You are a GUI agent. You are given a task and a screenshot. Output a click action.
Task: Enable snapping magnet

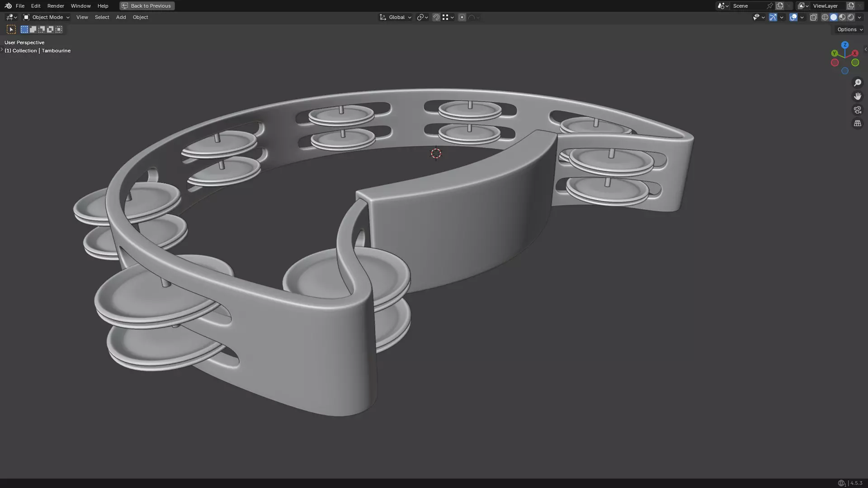(x=436, y=17)
